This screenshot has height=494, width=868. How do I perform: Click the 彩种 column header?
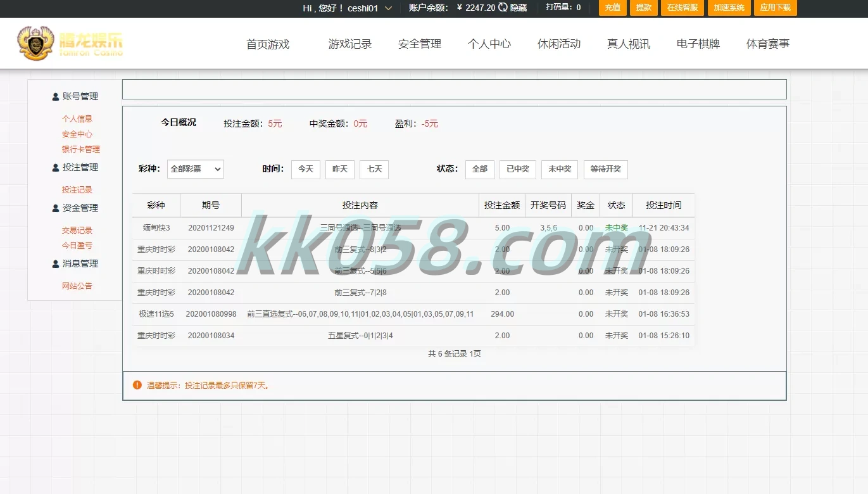156,205
